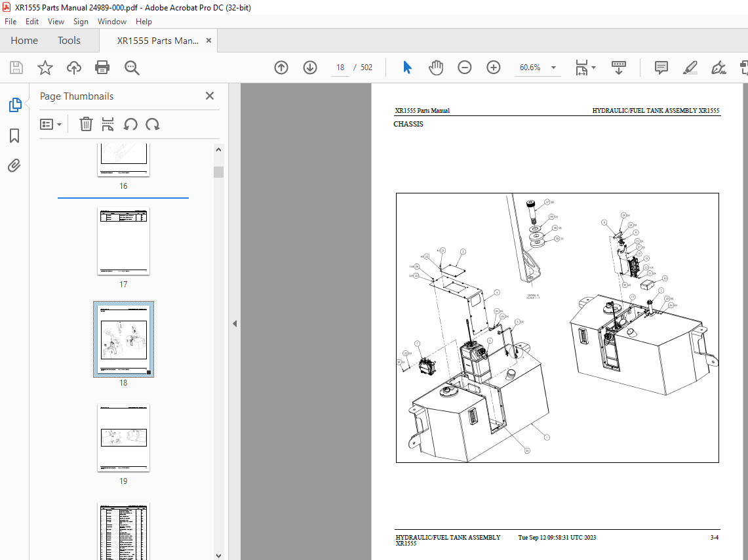748x560 pixels.
Task: Zoom out using the minus button
Action: click(x=464, y=67)
